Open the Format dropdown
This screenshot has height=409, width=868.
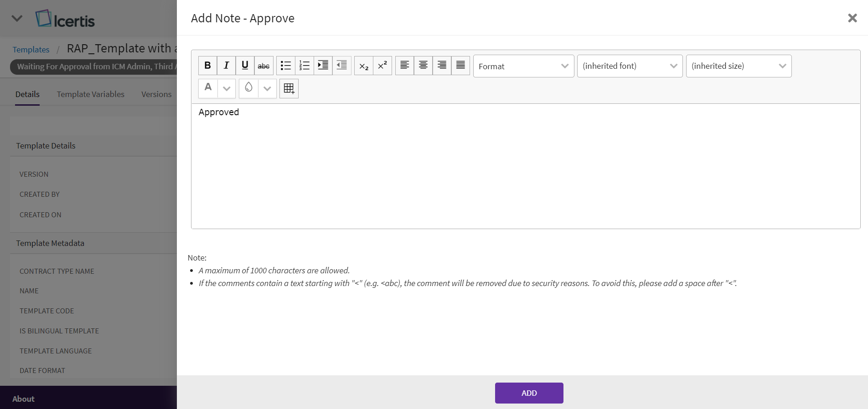coord(523,66)
